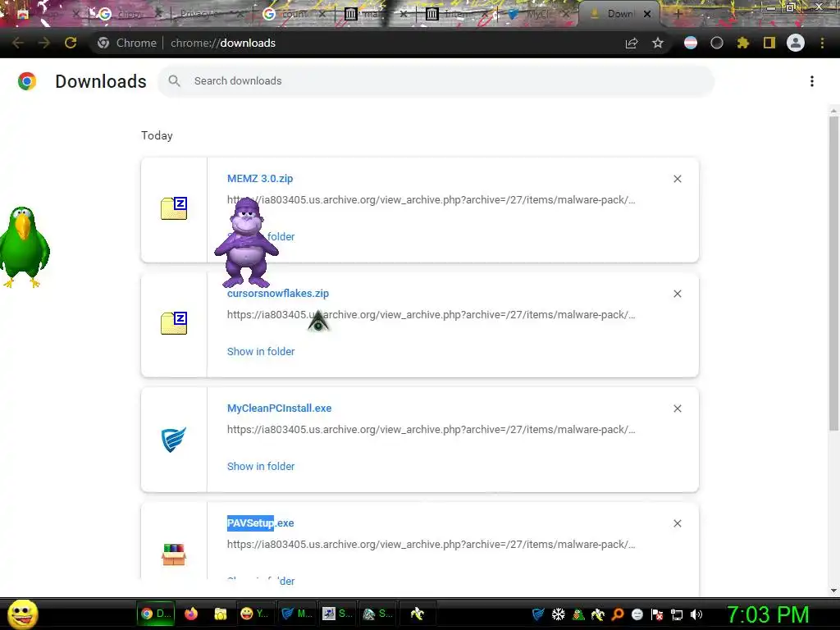This screenshot has height=630, width=840.
Task: Click the MyCleanPCInstall shield icon
Action: (174, 440)
